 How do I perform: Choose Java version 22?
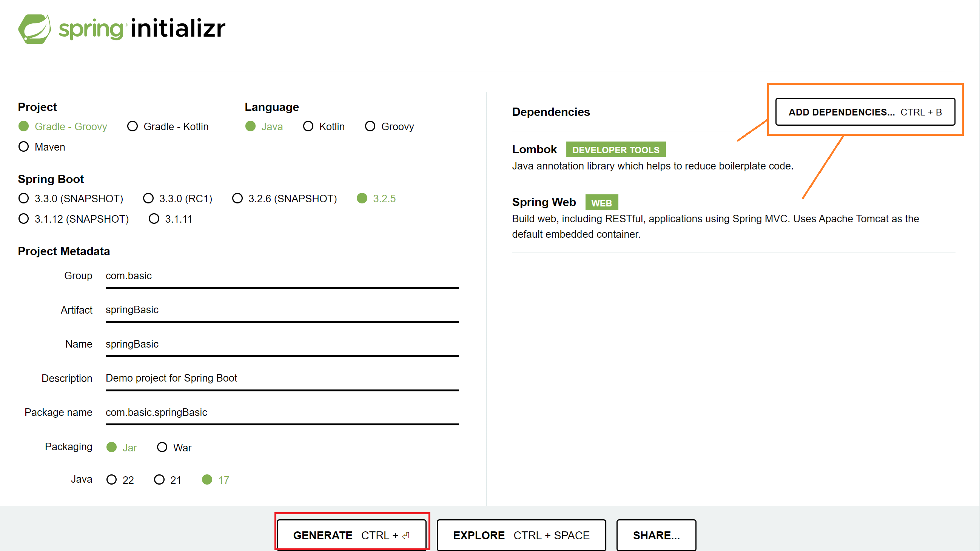click(111, 480)
